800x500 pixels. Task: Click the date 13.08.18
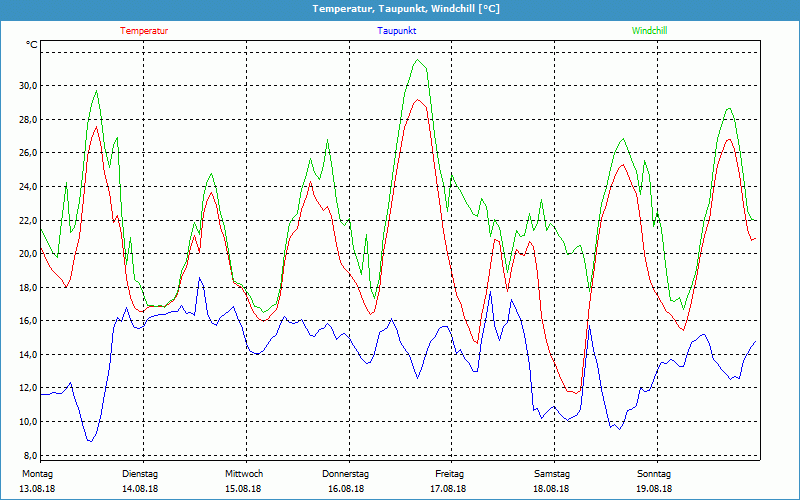coord(37,489)
